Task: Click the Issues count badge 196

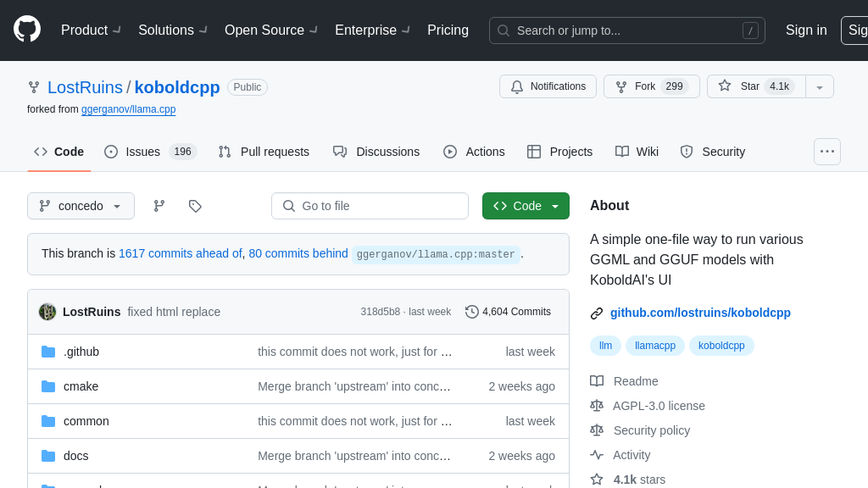Action: (x=183, y=152)
